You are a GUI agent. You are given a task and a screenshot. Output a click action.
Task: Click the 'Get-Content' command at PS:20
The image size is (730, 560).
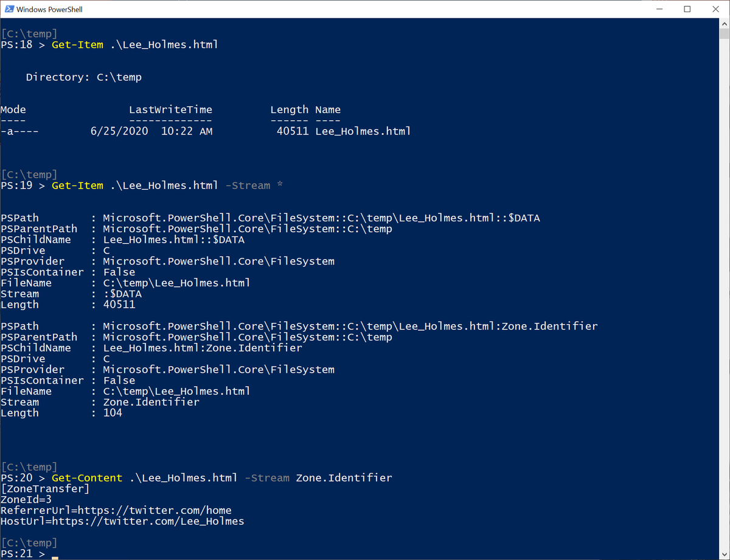click(88, 479)
